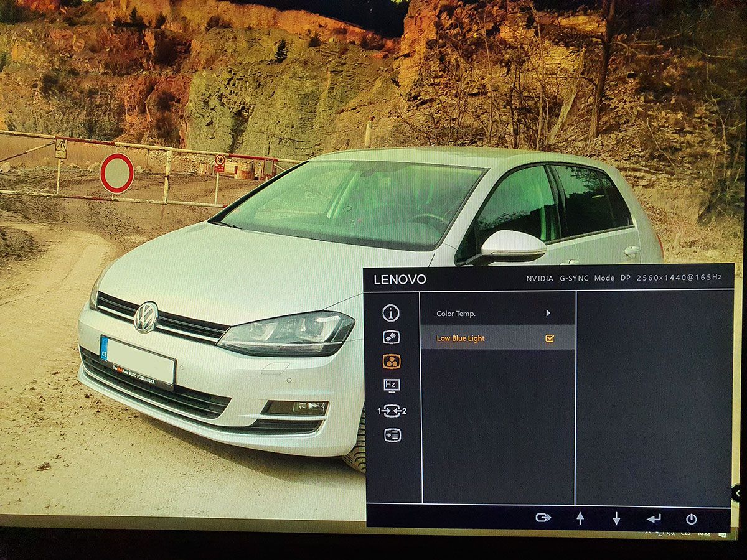Click the 2560x1440@165Hz resolution status text
The image size is (747, 560).
click(x=679, y=278)
